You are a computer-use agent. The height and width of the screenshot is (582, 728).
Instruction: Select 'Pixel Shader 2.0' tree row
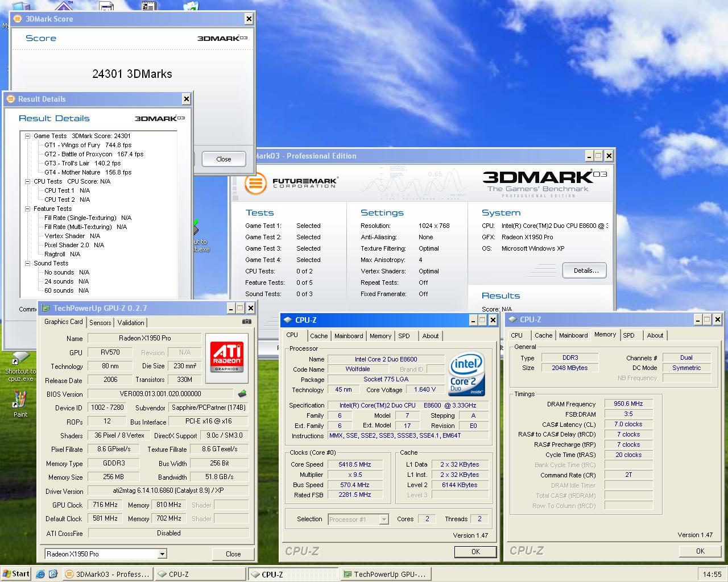point(74,245)
